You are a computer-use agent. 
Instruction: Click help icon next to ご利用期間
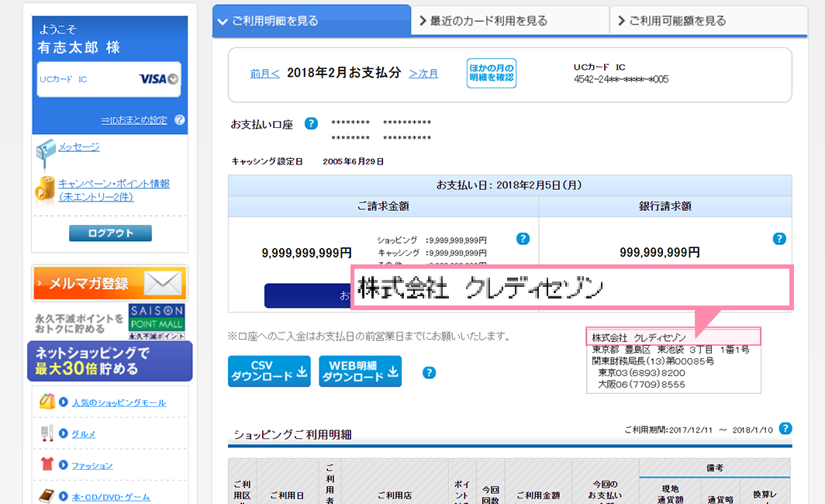(785, 428)
